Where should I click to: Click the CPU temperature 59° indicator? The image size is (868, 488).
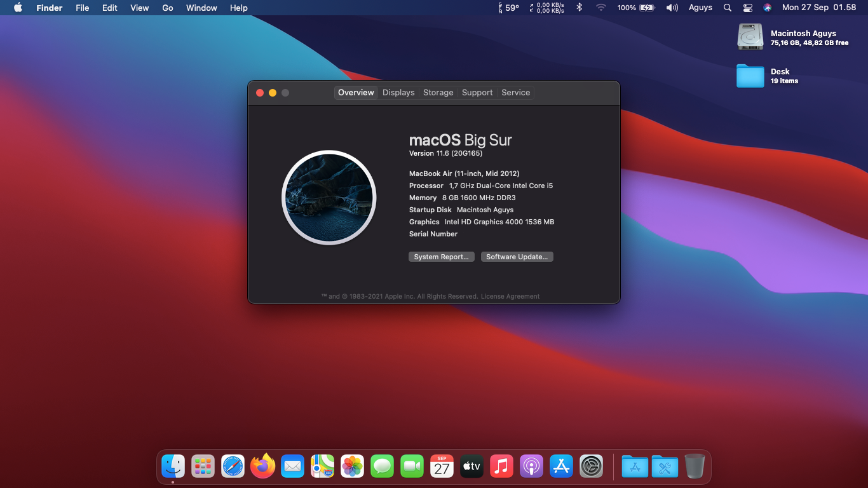click(x=508, y=8)
